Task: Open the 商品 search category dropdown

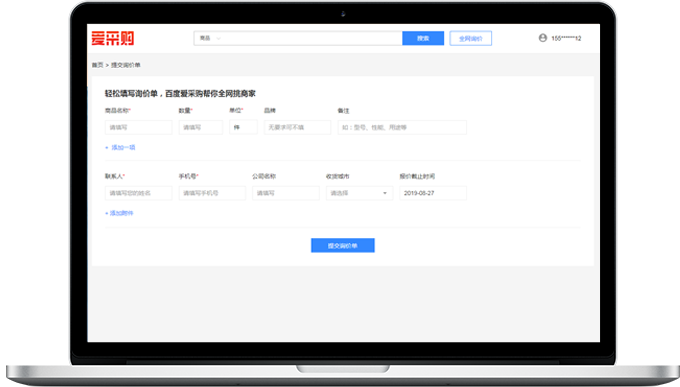Action: [210, 38]
